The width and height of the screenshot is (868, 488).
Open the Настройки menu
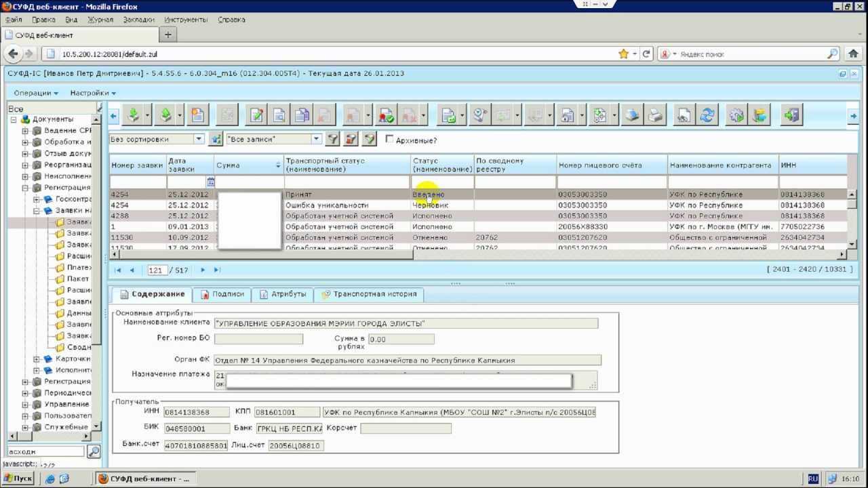coord(93,93)
